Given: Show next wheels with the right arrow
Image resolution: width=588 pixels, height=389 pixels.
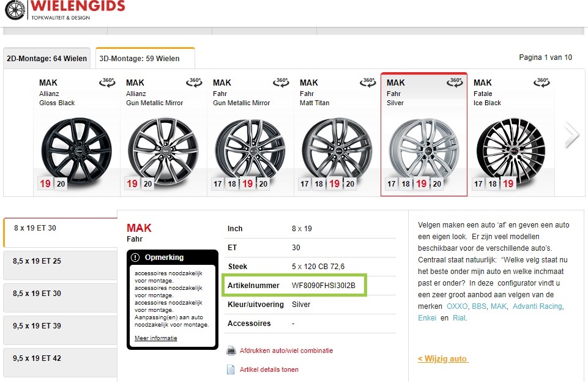Looking at the screenshot, I should (x=572, y=135).
